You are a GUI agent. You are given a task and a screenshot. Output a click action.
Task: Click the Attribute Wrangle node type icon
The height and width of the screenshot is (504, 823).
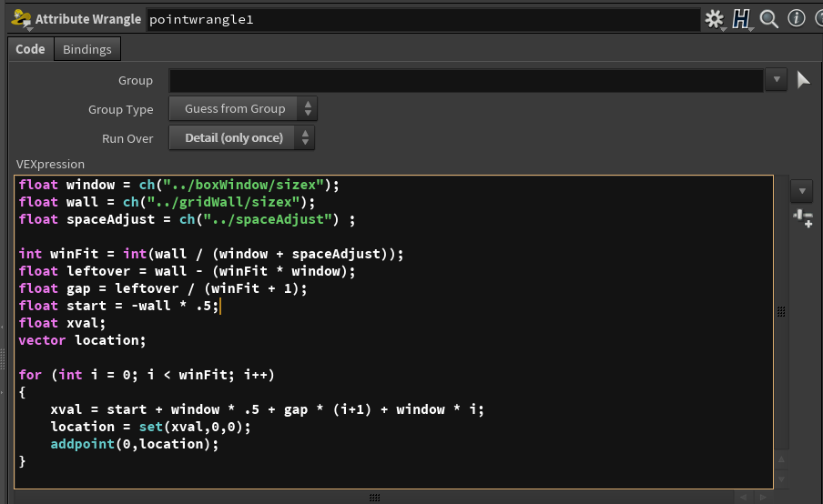22,19
